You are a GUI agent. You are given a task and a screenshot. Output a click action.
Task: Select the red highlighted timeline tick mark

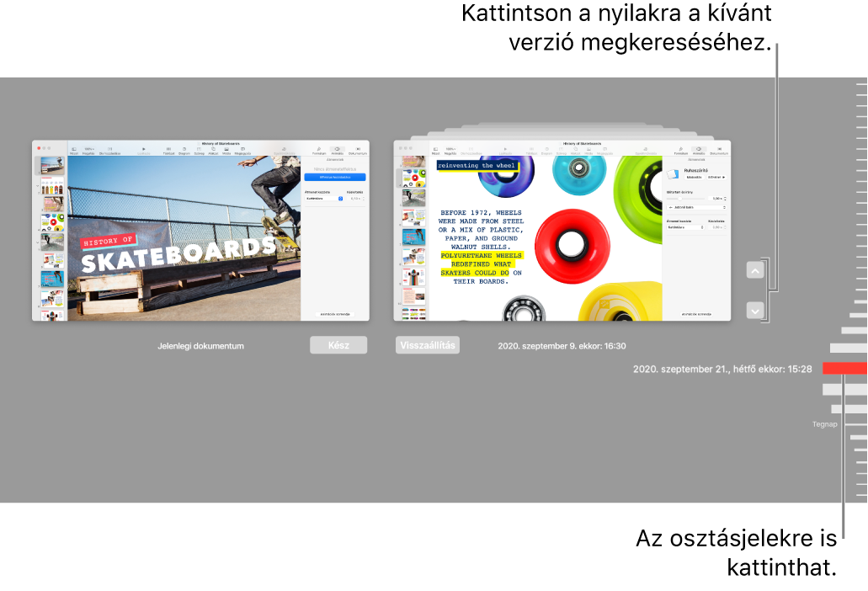pos(844,368)
